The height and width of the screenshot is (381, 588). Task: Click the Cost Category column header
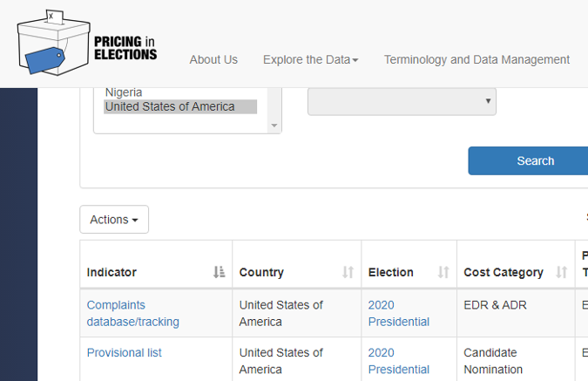pyautogui.click(x=504, y=272)
